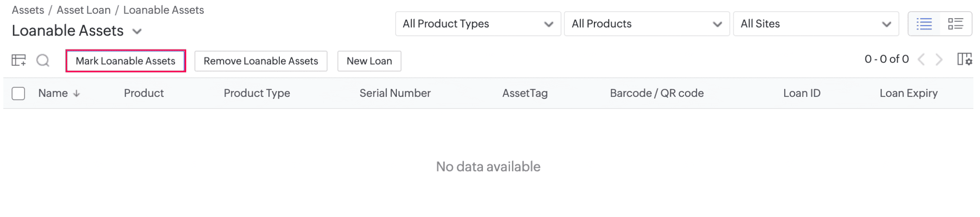This screenshot has width=980, height=217.
Task: Click the Mark Loanable Assets button
Action: (125, 61)
